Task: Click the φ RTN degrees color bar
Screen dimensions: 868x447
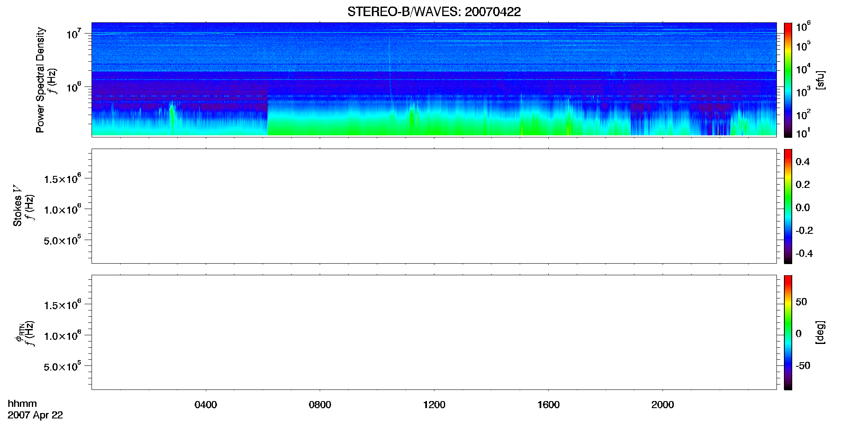Action: click(x=788, y=332)
